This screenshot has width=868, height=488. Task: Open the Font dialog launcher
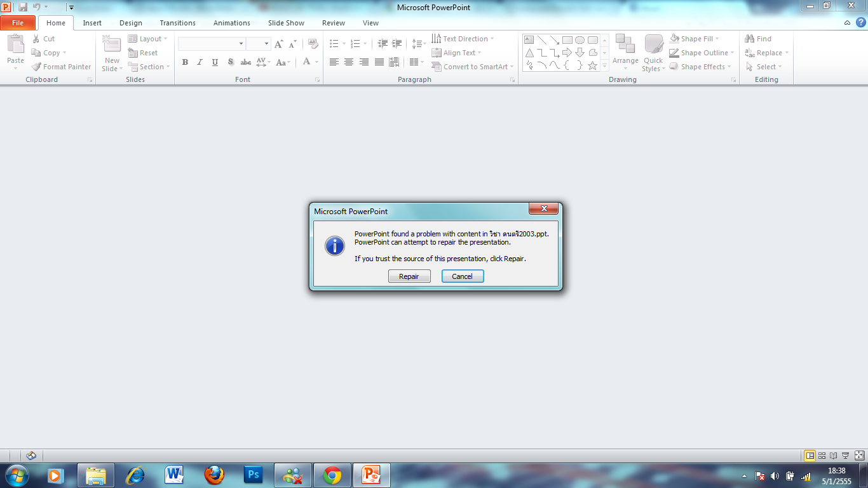click(317, 80)
